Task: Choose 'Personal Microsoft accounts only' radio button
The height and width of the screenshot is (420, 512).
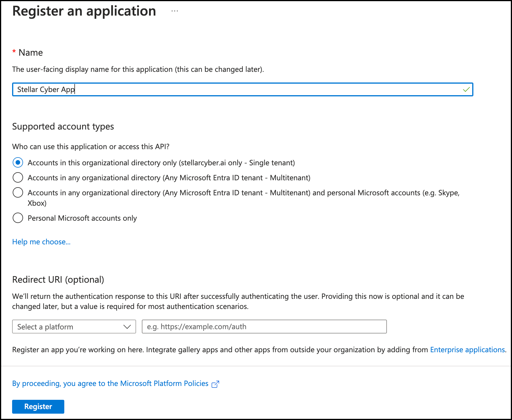Action: pyautogui.click(x=18, y=218)
